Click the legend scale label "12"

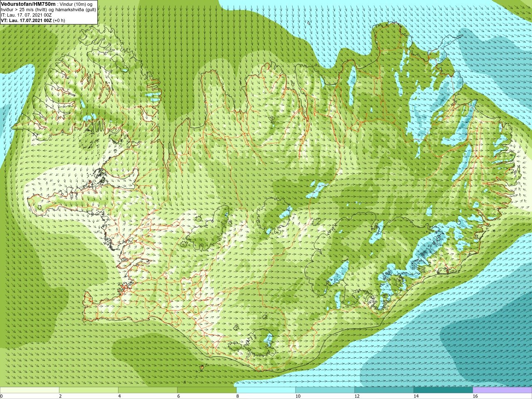click(357, 396)
